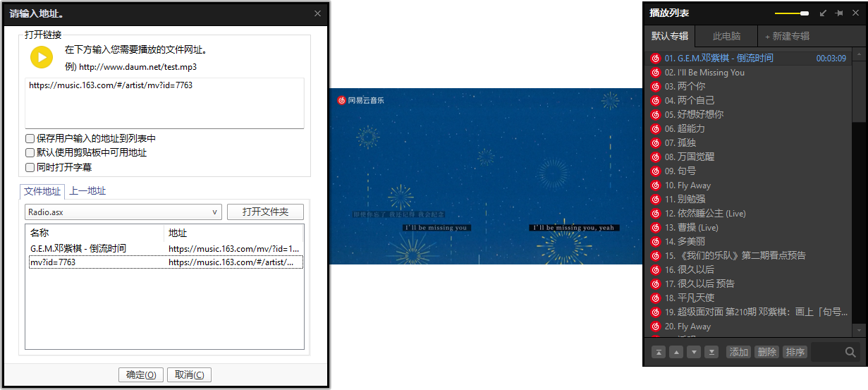The image size is (868, 390).
Task: Select playlist item 04. 两个自己
Action: tap(749, 101)
